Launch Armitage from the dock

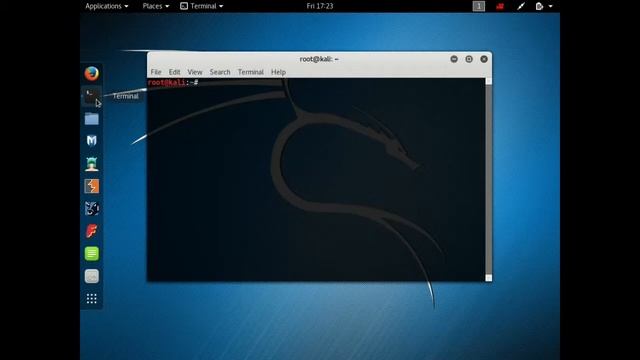pyautogui.click(x=91, y=164)
